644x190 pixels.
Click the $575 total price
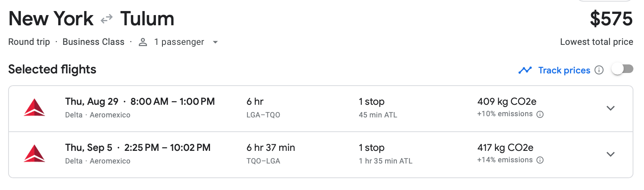coord(611,19)
